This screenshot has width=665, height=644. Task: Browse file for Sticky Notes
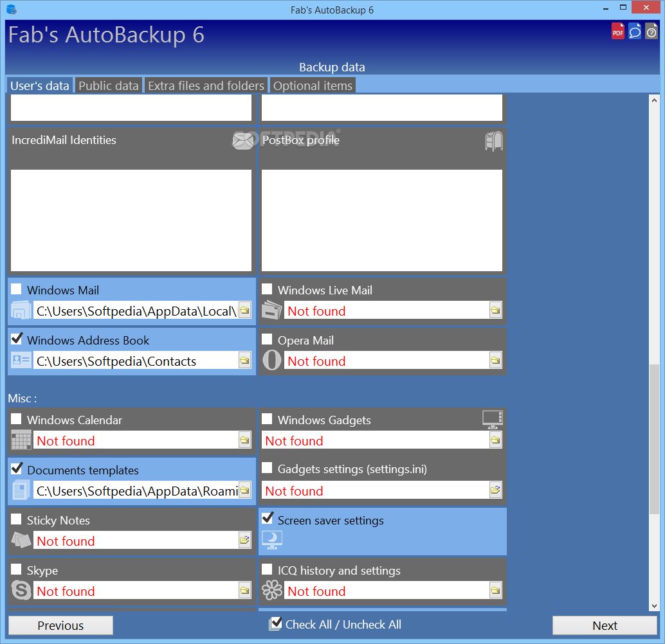(244, 540)
